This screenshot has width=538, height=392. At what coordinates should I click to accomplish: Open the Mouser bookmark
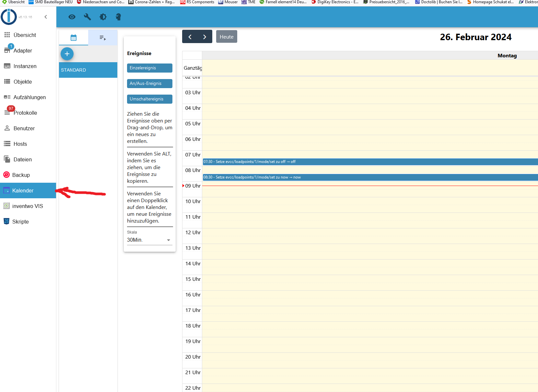point(228,2)
